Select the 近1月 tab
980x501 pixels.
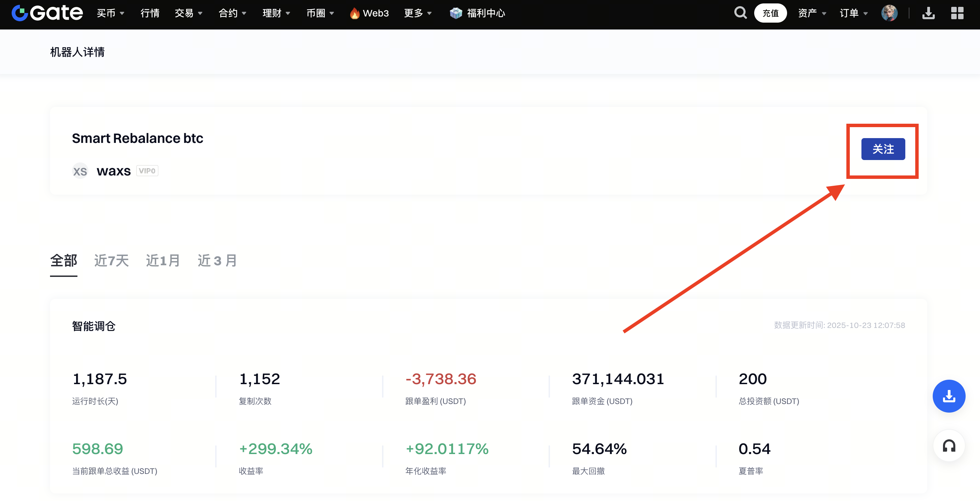click(x=163, y=260)
